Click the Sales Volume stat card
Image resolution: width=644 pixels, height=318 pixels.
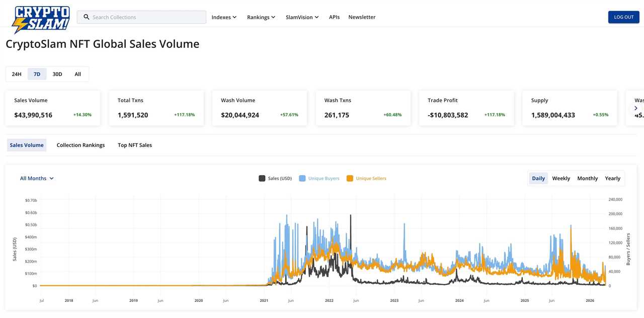tap(52, 108)
